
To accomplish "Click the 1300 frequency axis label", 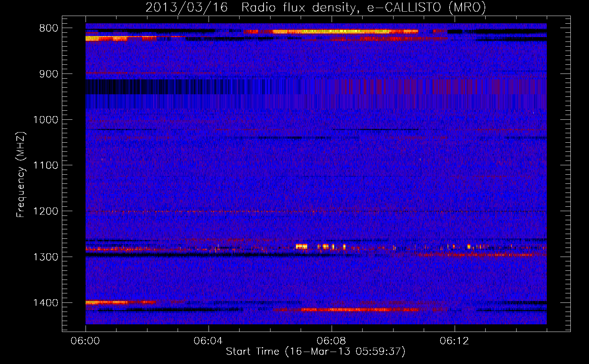I will (x=46, y=257).
